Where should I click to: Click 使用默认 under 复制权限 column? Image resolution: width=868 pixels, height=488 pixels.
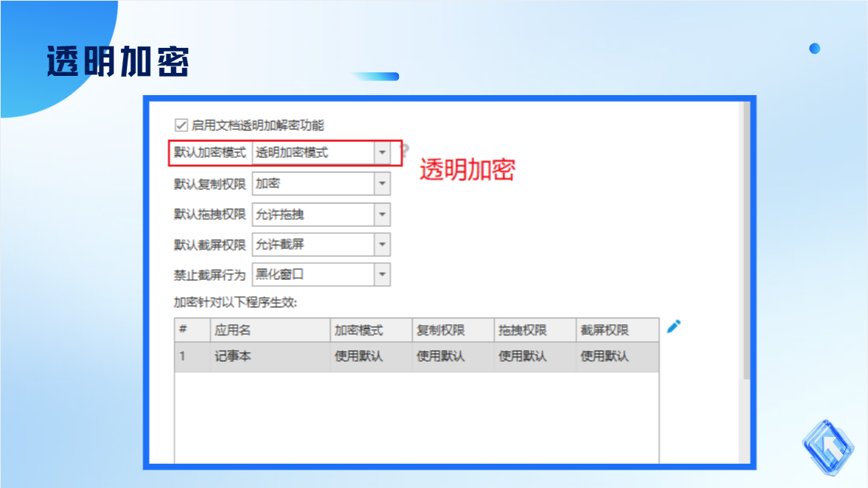tap(441, 356)
